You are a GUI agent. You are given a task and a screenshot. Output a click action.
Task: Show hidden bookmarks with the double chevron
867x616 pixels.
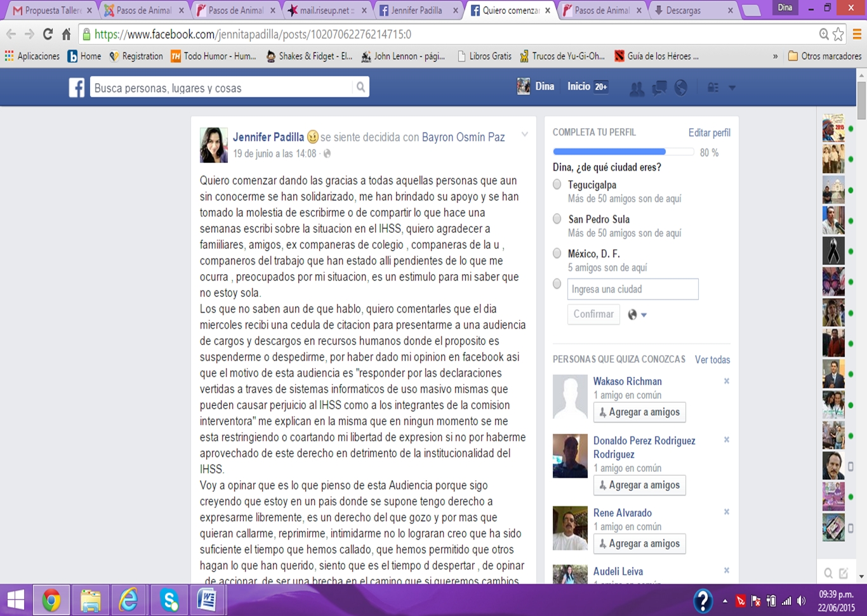775,56
